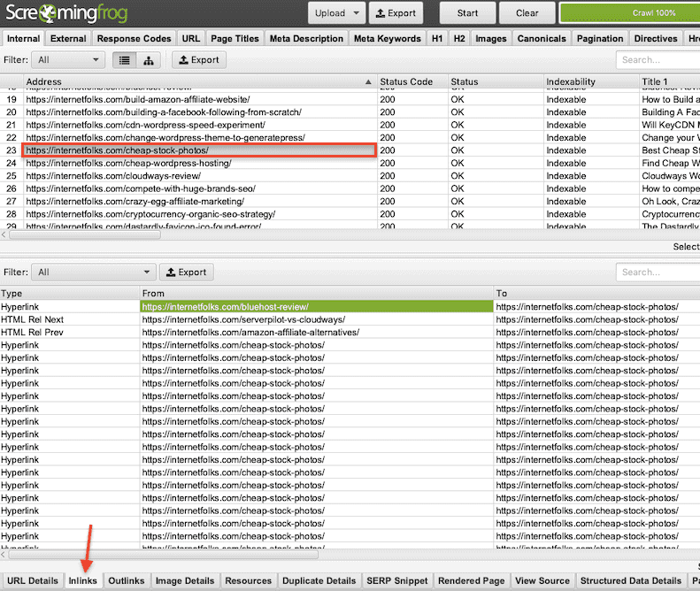This screenshot has height=591, width=700.
Task: Click the upper pane horizontal scrollbar
Action: pos(85,234)
